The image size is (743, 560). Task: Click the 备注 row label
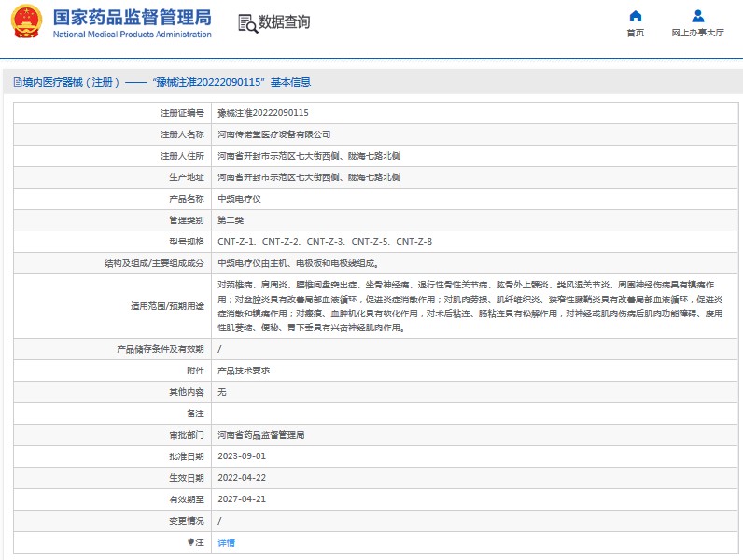195,413
